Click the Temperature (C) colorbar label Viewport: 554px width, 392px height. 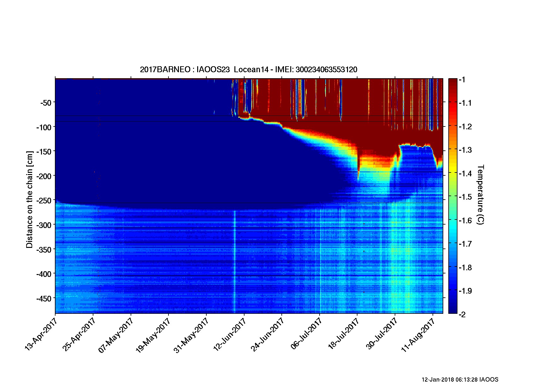[x=480, y=195]
